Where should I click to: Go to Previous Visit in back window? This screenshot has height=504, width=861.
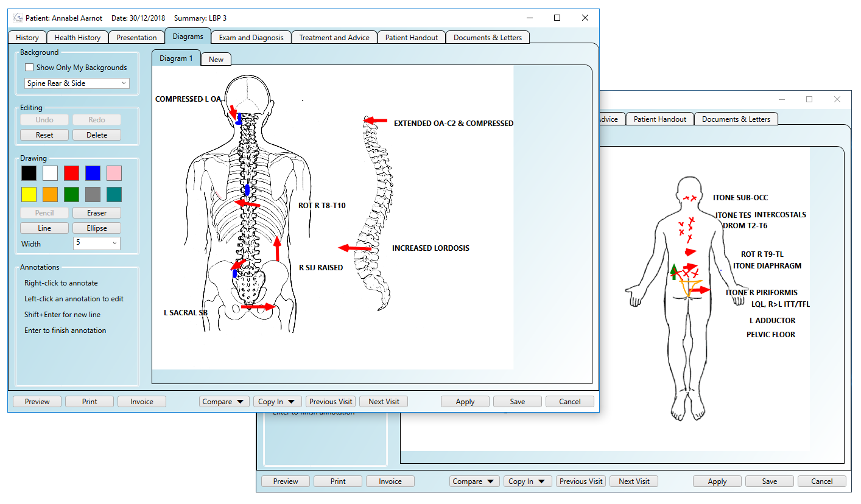click(x=581, y=481)
